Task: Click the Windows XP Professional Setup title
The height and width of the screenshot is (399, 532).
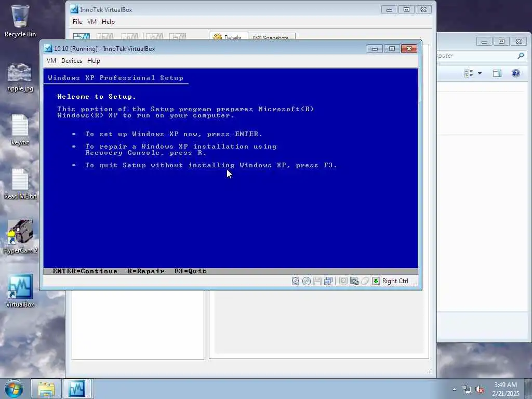Action: coord(116,78)
